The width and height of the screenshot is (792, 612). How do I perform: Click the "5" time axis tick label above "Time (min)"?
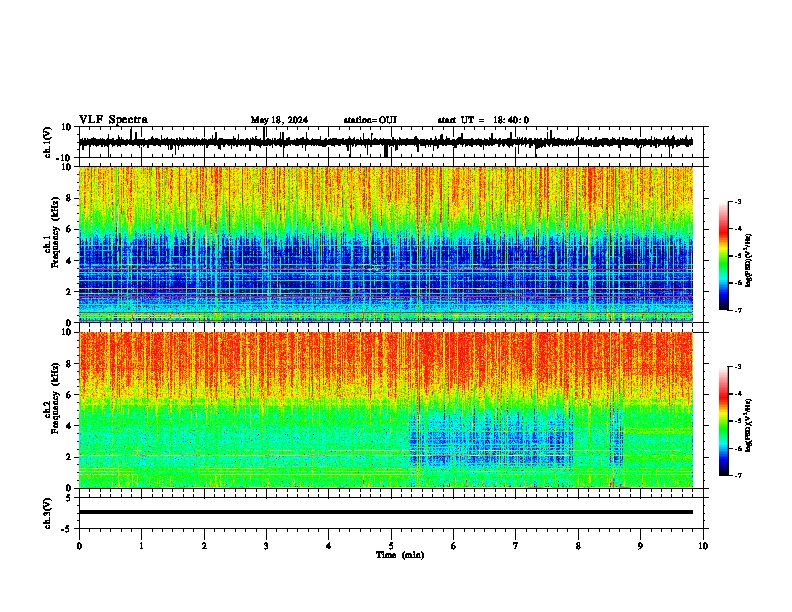click(391, 546)
